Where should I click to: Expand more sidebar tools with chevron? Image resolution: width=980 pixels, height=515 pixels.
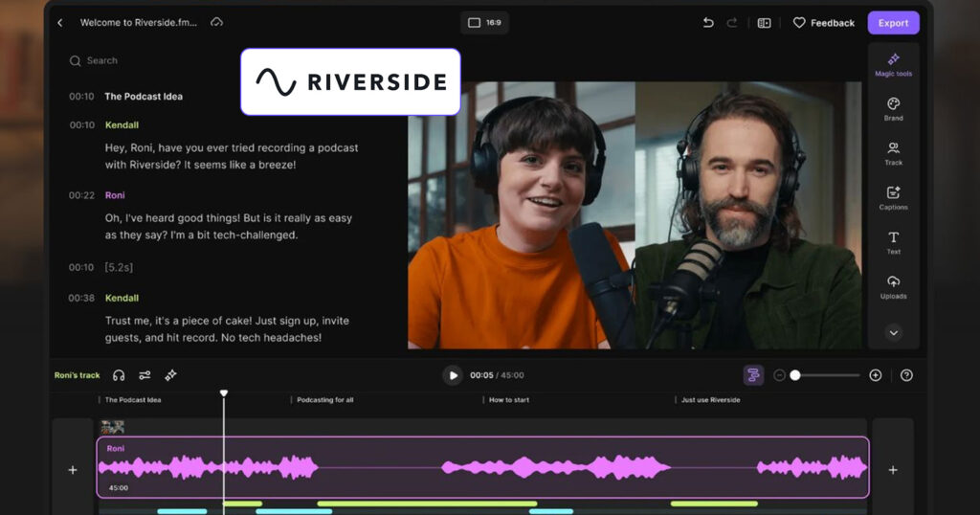pyautogui.click(x=893, y=332)
